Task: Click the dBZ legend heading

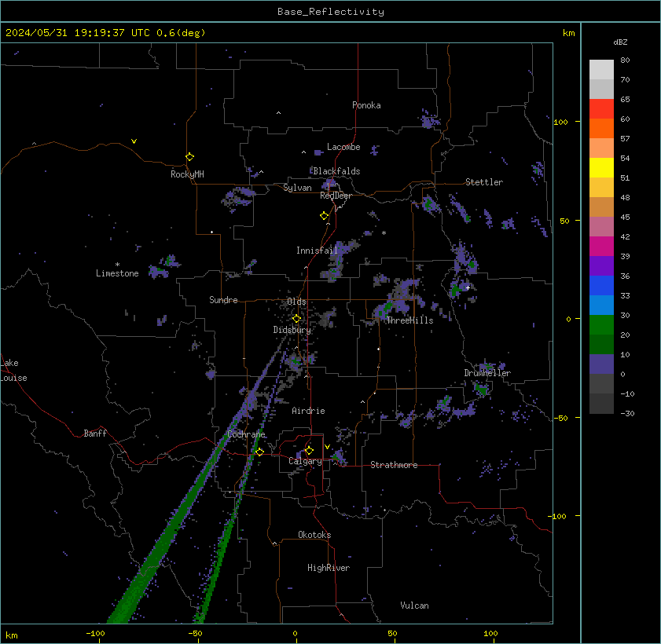Action: click(x=620, y=42)
